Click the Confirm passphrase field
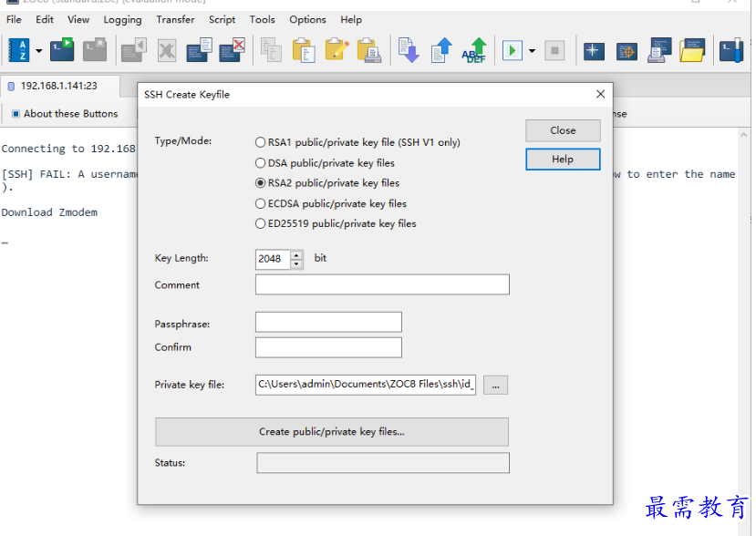The height and width of the screenshot is (536, 756). [328, 347]
